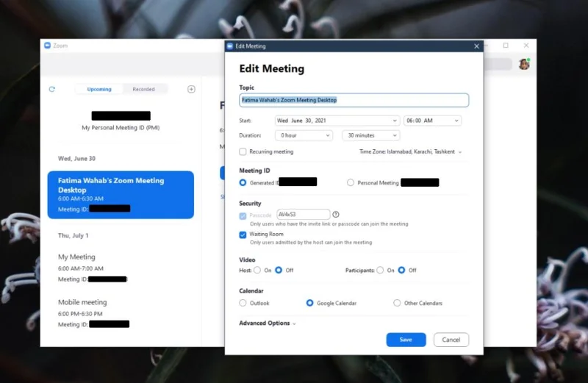Viewport: 588px width, 383px height.
Task: Close the Edit Meeting dialog
Action: coord(476,46)
